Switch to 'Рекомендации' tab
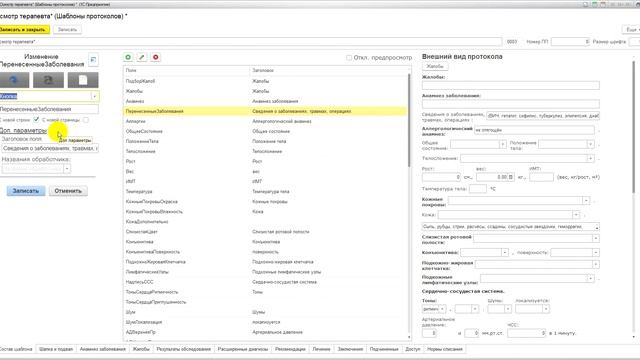The height and width of the screenshot is (360, 640). pyautogui.click(x=290, y=349)
